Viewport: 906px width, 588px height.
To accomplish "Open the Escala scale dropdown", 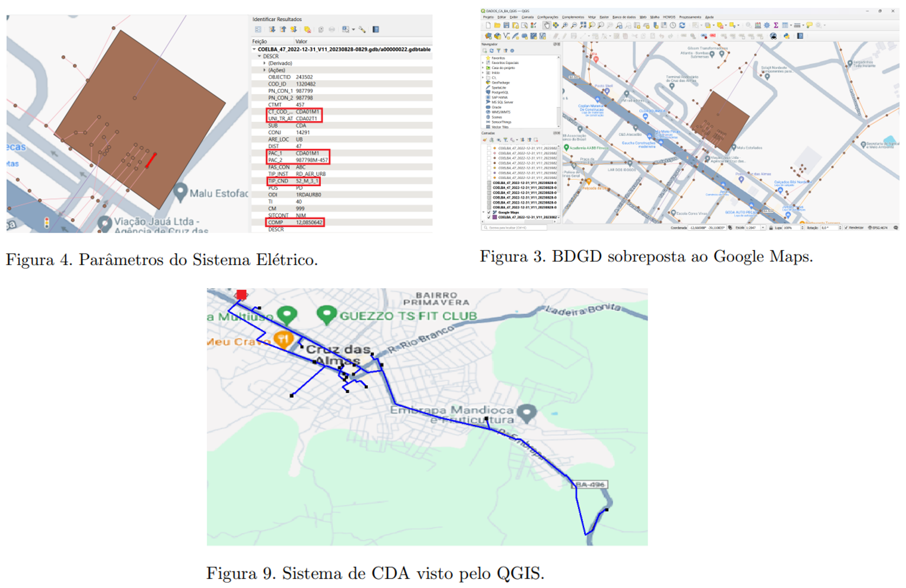I will point(763,228).
